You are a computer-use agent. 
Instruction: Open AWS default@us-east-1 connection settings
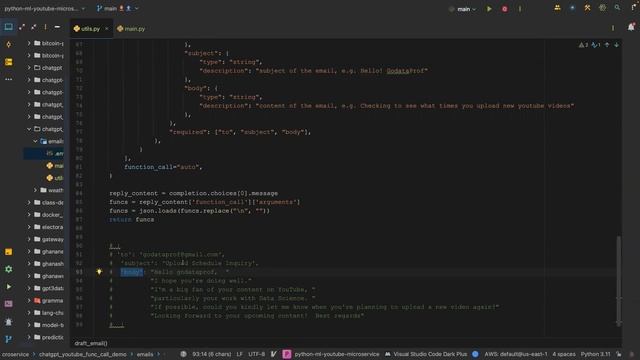coord(516,354)
